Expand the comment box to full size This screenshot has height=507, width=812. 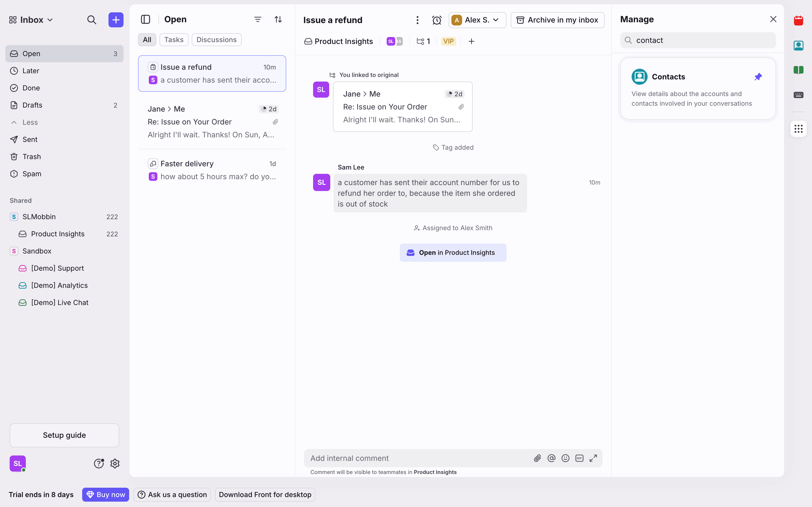(x=593, y=458)
